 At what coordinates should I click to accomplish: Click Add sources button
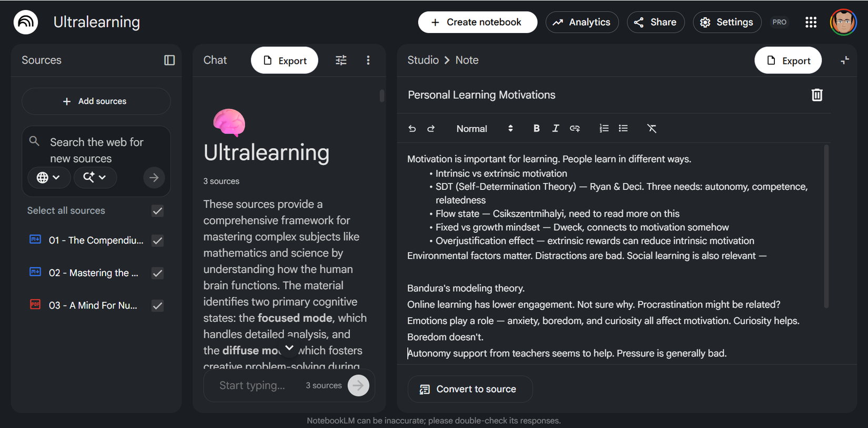pos(96,101)
